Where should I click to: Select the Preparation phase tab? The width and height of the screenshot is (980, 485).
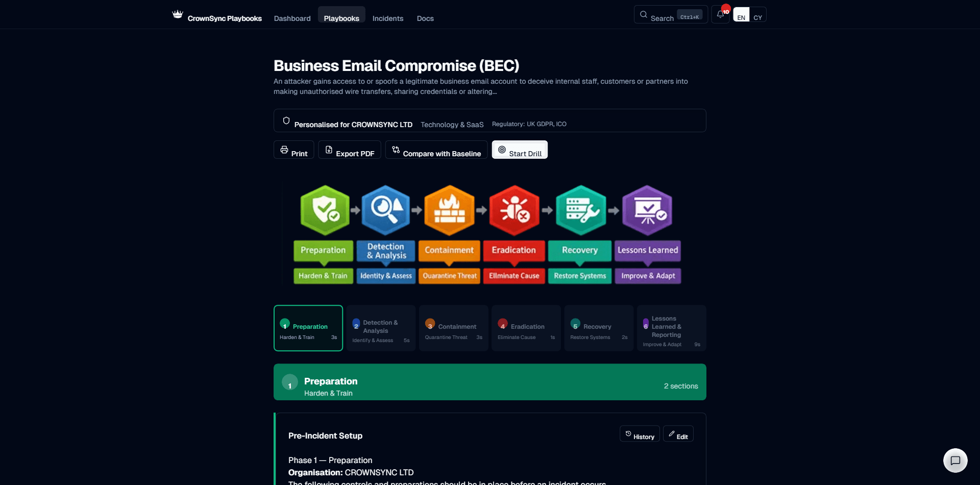tap(308, 328)
